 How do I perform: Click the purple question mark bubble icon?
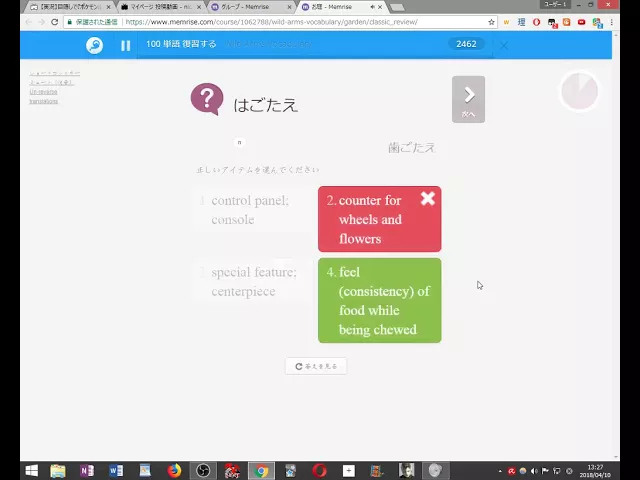click(207, 99)
